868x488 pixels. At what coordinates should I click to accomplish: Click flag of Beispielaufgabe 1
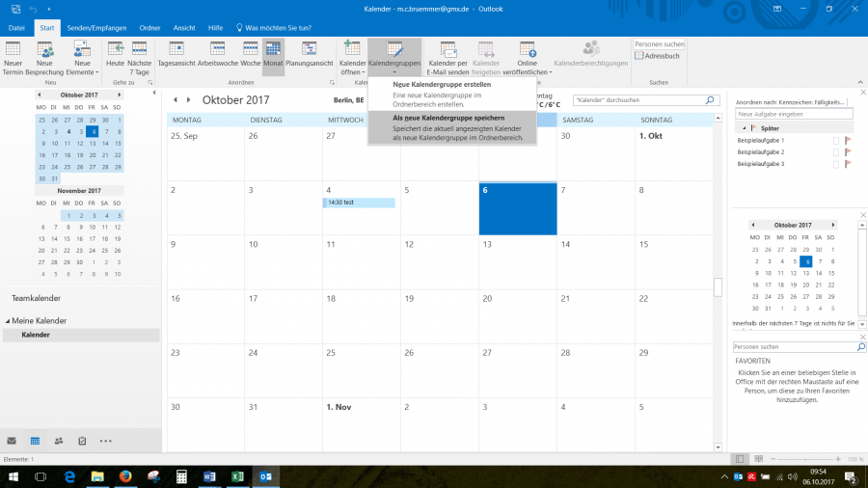click(848, 141)
